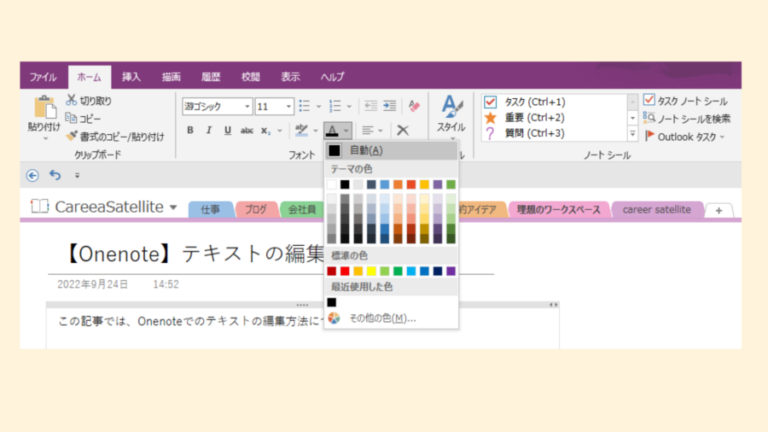Click the page title テキストの編集 text
The width and height of the screenshot is (768, 432).
tap(253, 254)
